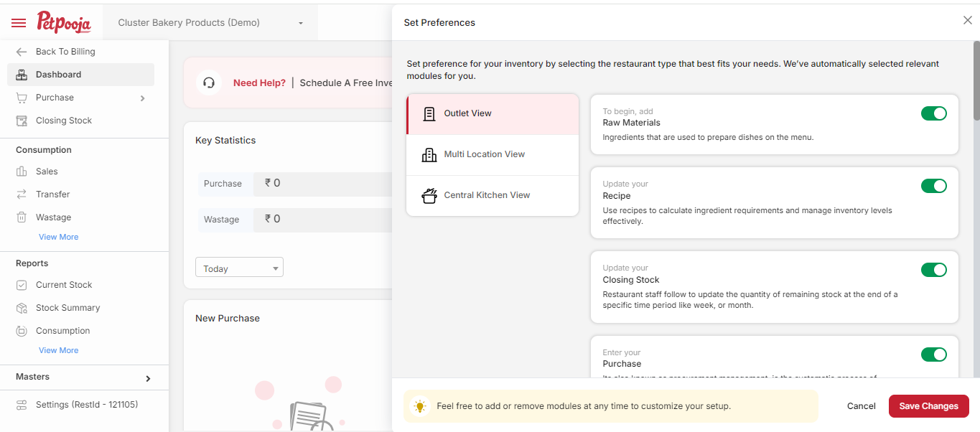Click the Back To Billing arrow icon
This screenshot has height=432, width=980.
pyautogui.click(x=22, y=52)
